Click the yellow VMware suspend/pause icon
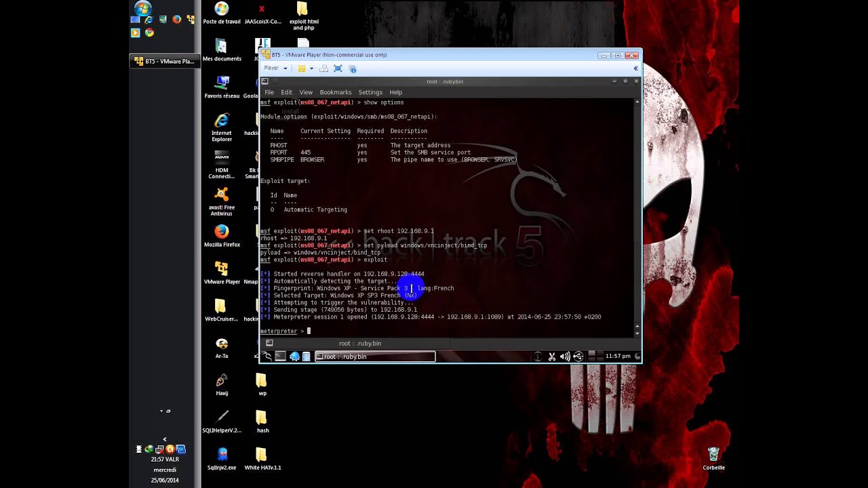The height and width of the screenshot is (488, 868). (x=302, y=68)
